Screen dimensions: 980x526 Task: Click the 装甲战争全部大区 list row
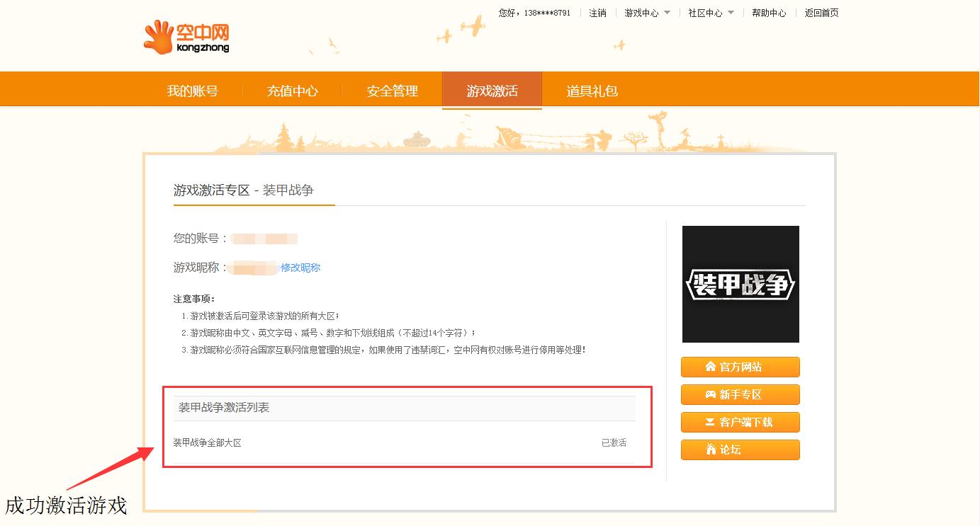pyautogui.click(x=208, y=442)
